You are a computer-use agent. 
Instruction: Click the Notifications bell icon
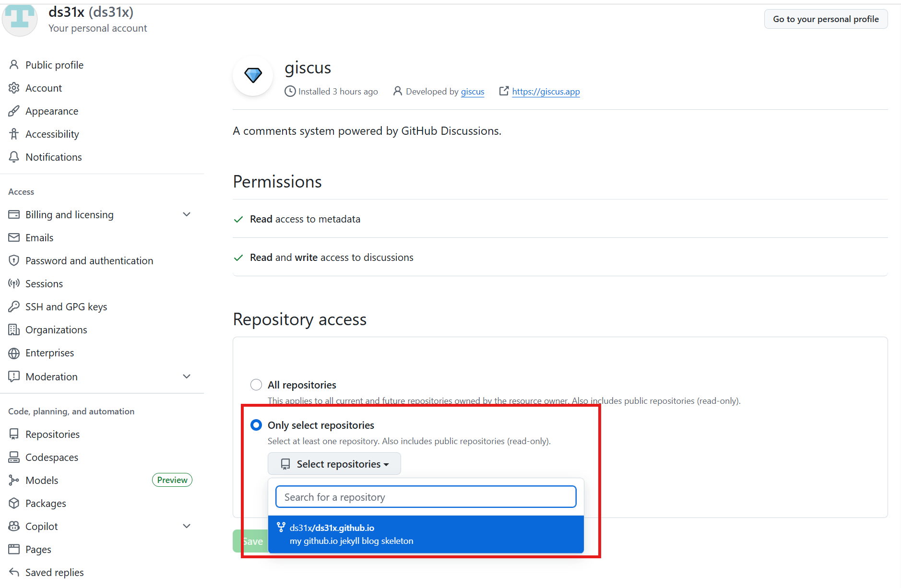pyautogui.click(x=14, y=157)
